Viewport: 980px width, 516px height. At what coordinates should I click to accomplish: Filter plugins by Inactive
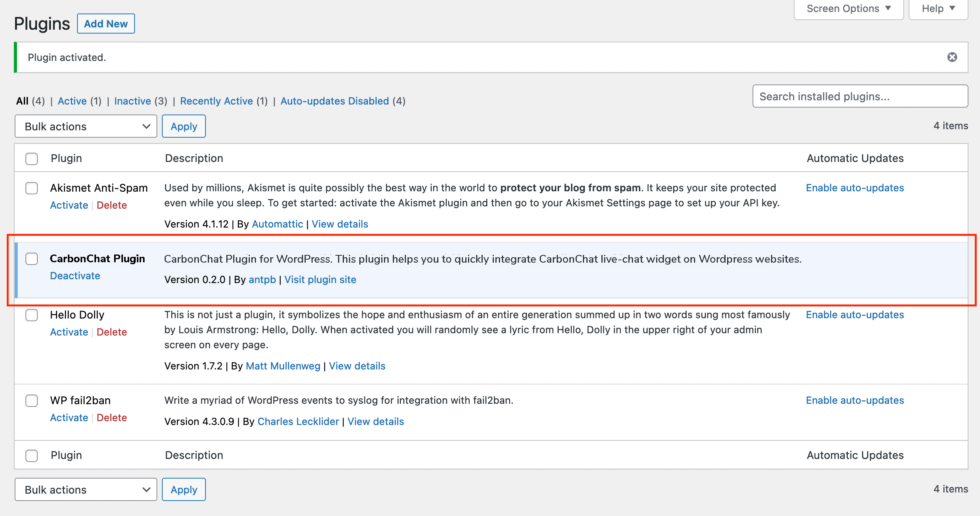(132, 101)
